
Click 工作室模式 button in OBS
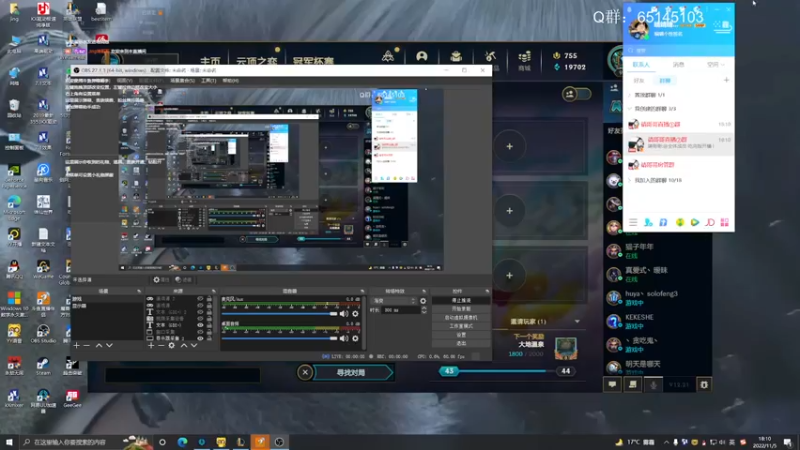pyautogui.click(x=461, y=326)
